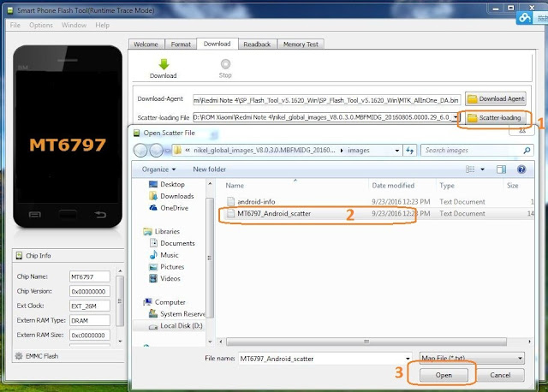Click the Back navigation arrow in dialog
The width and height of the screenshot is (548, 392).
click(140, 151)
